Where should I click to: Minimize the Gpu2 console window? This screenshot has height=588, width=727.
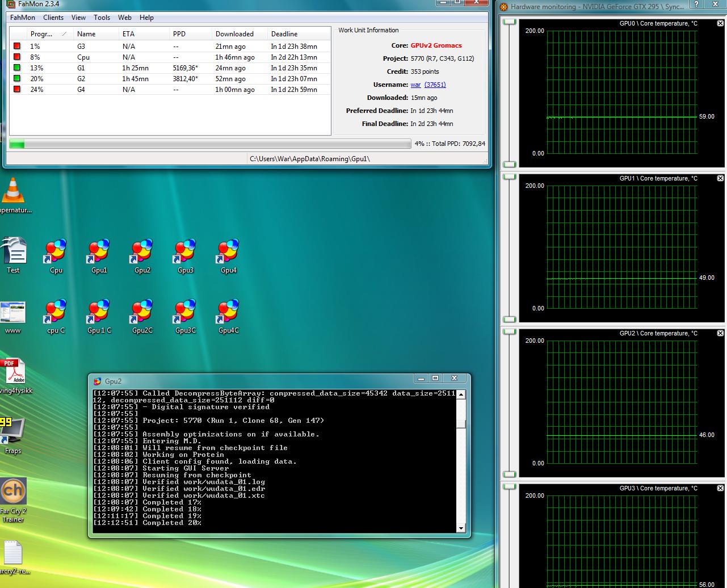421,378
